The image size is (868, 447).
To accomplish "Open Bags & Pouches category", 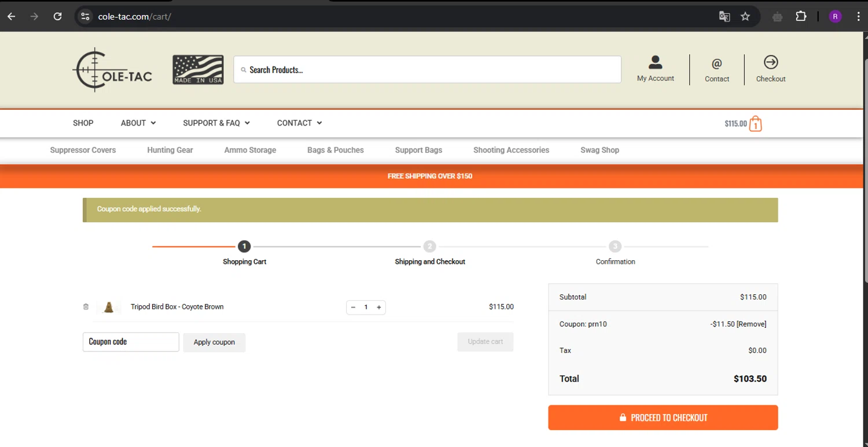I will point(336,150).
